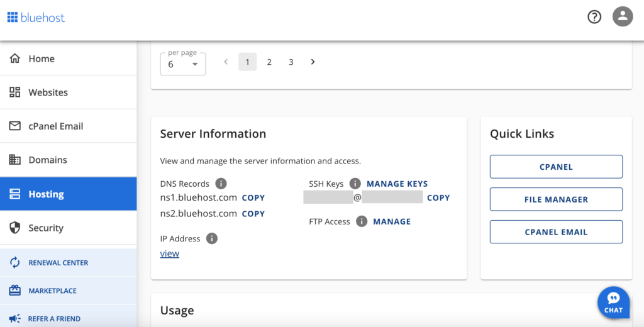Click the FILE MANAGER quick link button
The height and width of the screenshot is (327, 644).
(556, 199)
